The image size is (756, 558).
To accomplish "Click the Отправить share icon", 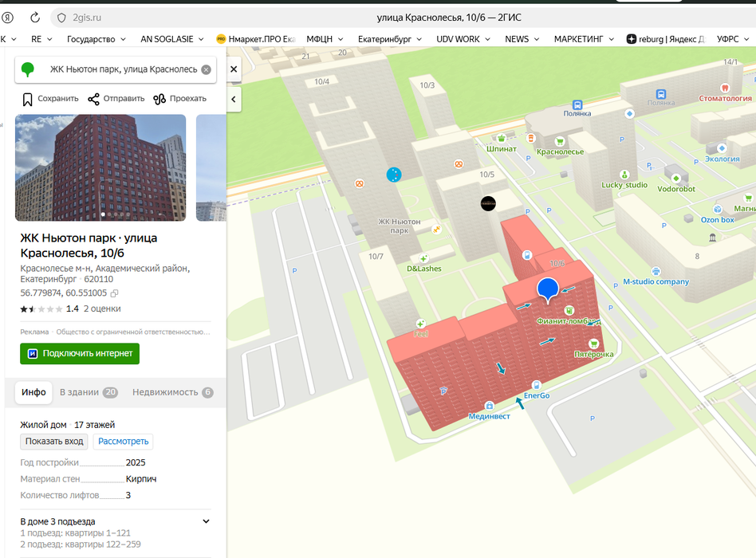I will click(94, 99).
